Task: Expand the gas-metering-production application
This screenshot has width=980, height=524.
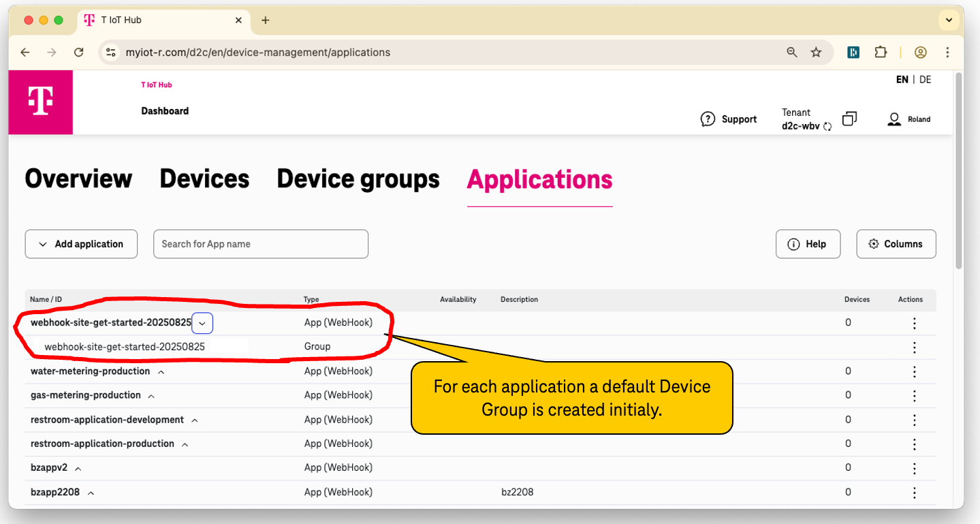Action: pyautogui.click(x=150, y=395)
